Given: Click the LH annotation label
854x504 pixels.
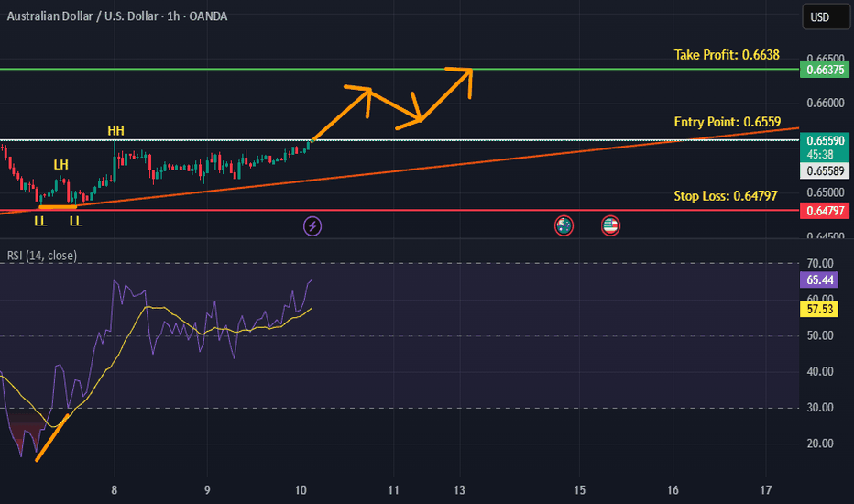Looking at the screenshot, I should coord(60,165).
